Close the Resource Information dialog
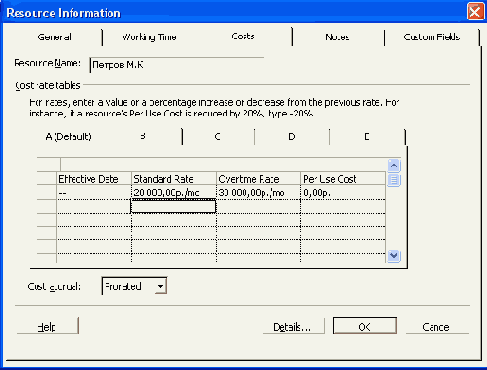This screenshot has height=370, width=487. point(475,12)
